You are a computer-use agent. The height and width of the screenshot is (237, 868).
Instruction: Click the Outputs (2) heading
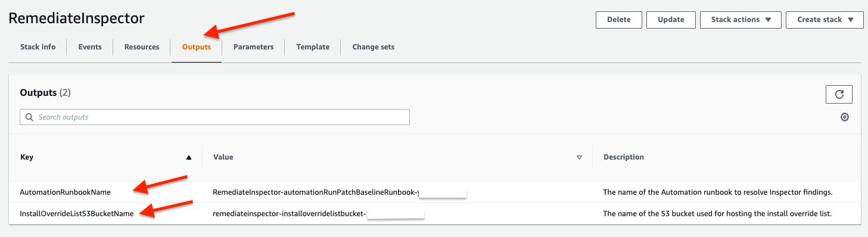tap(45, 93)
